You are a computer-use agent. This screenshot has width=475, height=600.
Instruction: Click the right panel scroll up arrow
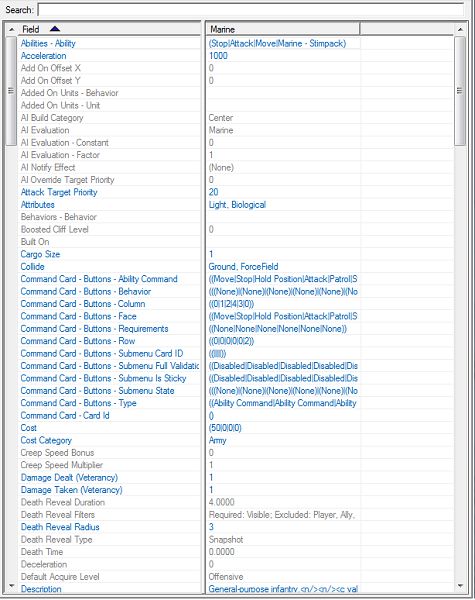(460, 29)
